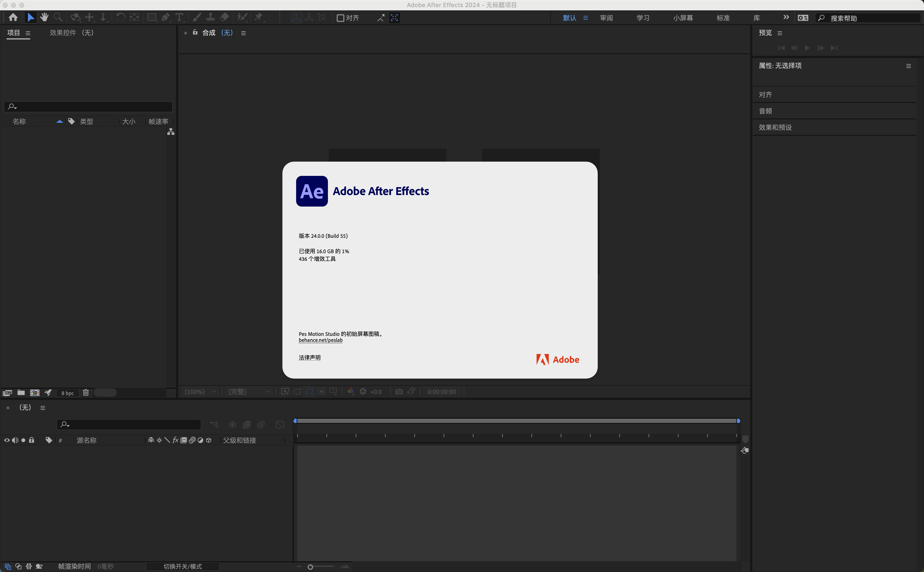Select the Puppet Pin tool
This screenshot has width=924, height=572.
259,18
